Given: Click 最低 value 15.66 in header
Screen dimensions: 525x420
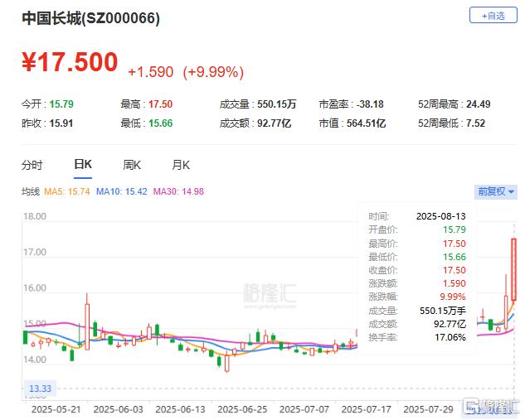Looking at the screenshot, I should pyautogui.click(x=161, y=123).
